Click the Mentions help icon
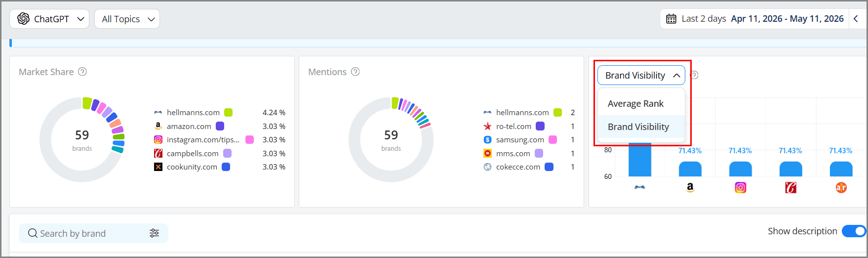Screen dimensions: 868x258 click(355, 72)
